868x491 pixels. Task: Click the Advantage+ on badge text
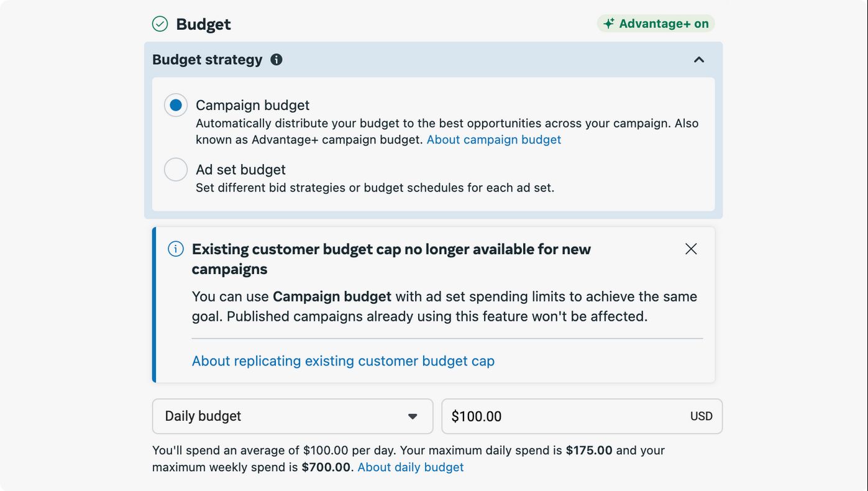(664, 24)
